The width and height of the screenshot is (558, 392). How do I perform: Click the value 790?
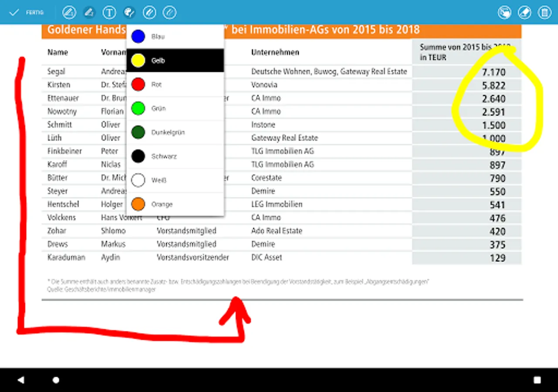click(497, 179)
